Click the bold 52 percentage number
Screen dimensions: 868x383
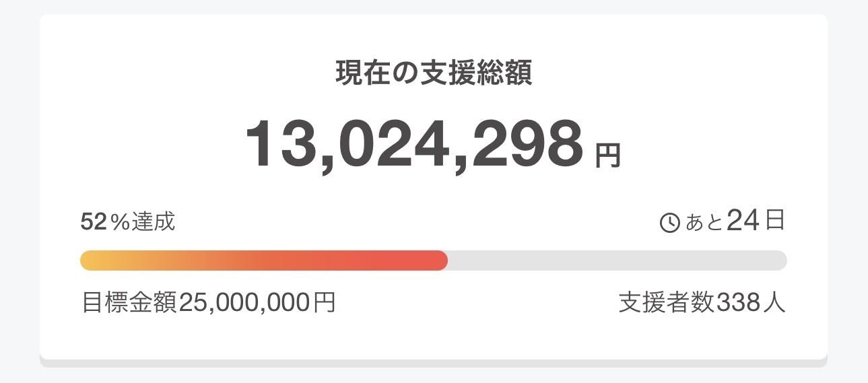tap(94, 221)
